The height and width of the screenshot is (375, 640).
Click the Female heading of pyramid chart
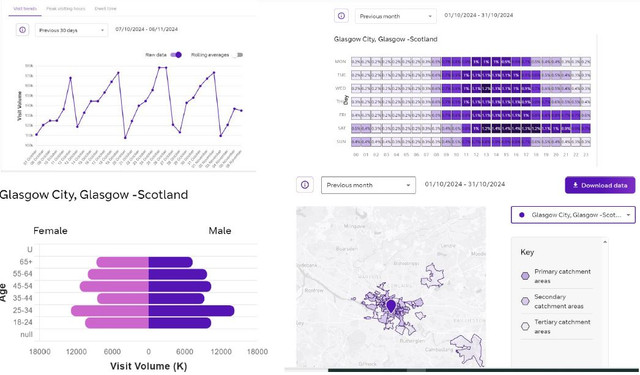pos(50,231)
